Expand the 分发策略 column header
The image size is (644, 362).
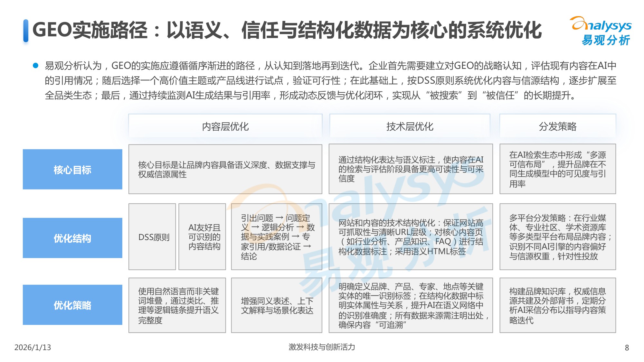(557, 126)
